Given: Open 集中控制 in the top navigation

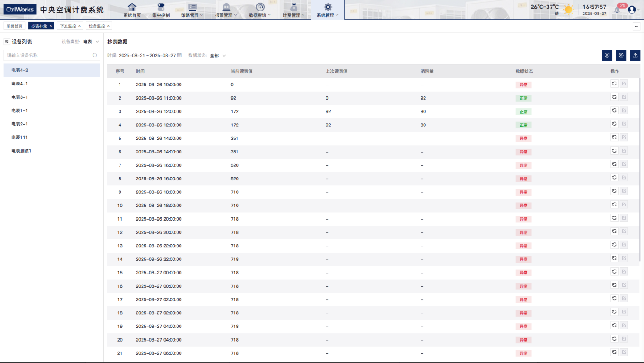Looking at the screenshot, I should coord(161,10).
